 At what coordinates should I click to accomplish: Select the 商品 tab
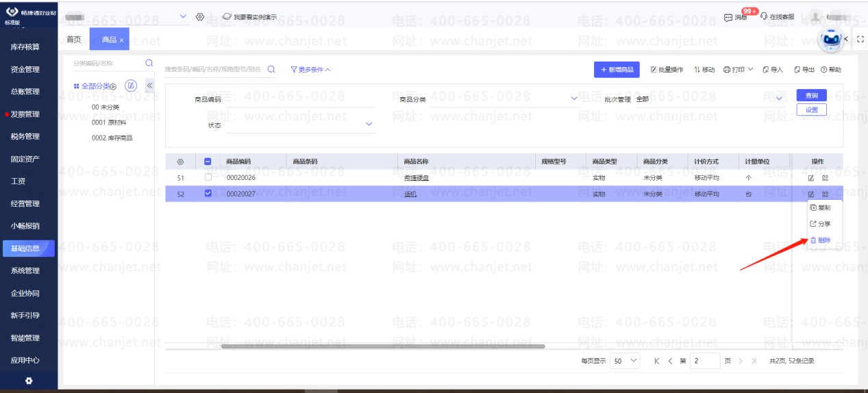coord(108,40)
